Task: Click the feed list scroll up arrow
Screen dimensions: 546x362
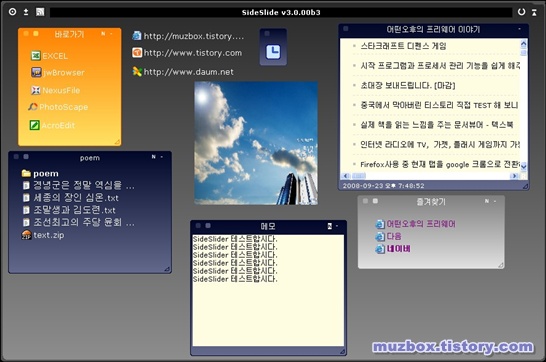Action: coord(523,43)
